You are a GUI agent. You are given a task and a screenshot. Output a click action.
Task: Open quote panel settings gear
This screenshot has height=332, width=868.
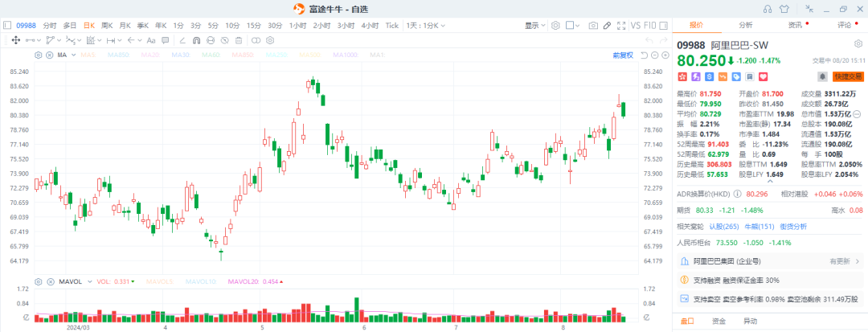(x=858, y=43)
